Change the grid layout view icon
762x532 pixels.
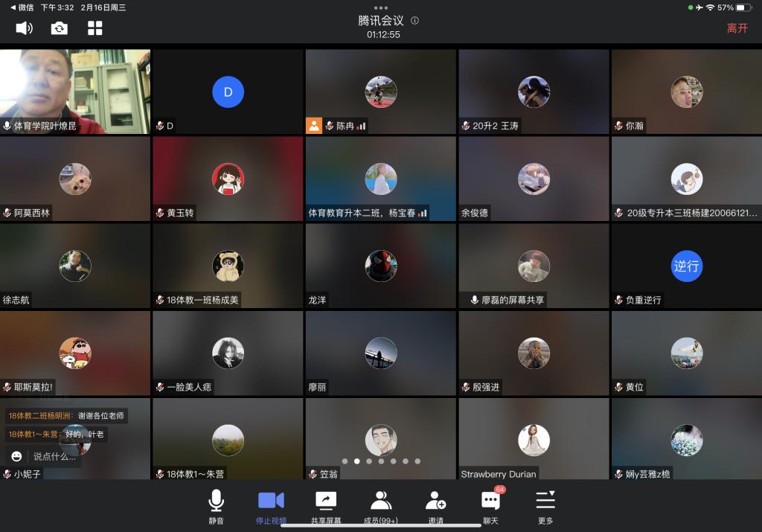pyautogui.click(x=95, y=28)
